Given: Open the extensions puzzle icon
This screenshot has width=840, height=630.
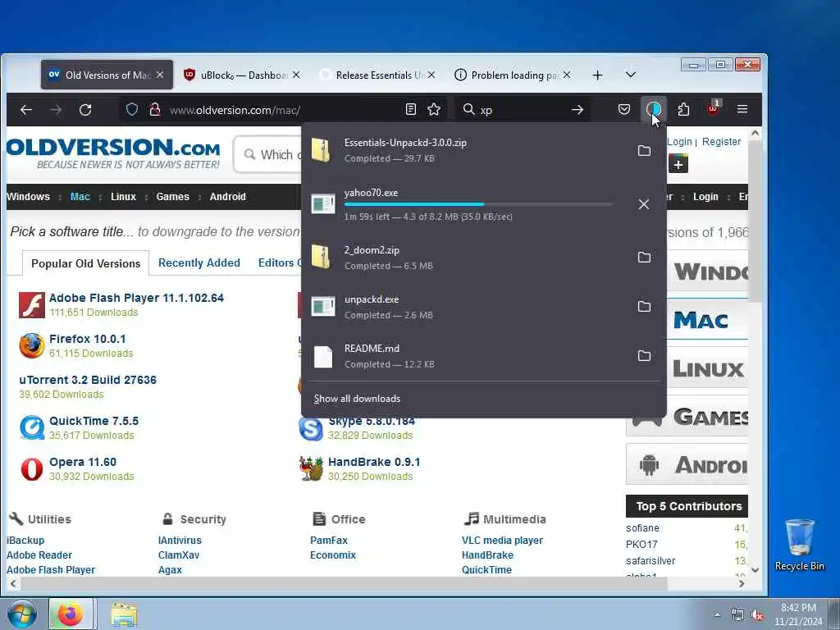Looking at the screenshot, I should (683, 109).
